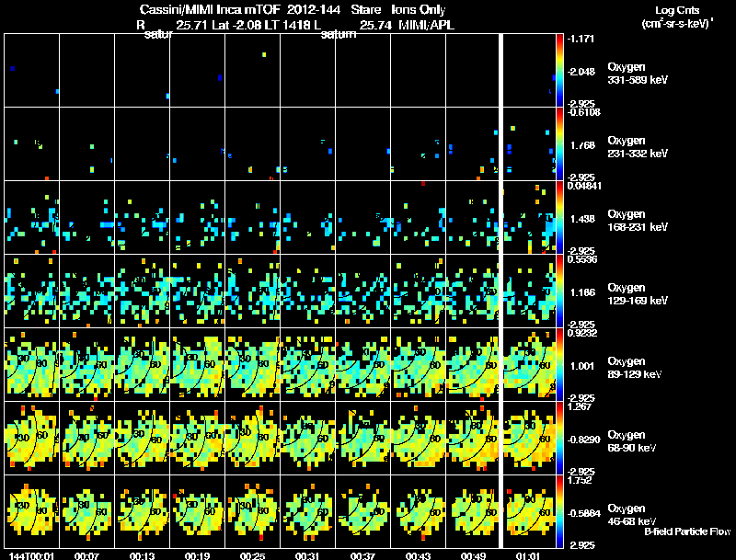This screenshot has width=736, height=560.
Task: Select the Oxygen 68-90 keV label
Action: pos(632,441)
